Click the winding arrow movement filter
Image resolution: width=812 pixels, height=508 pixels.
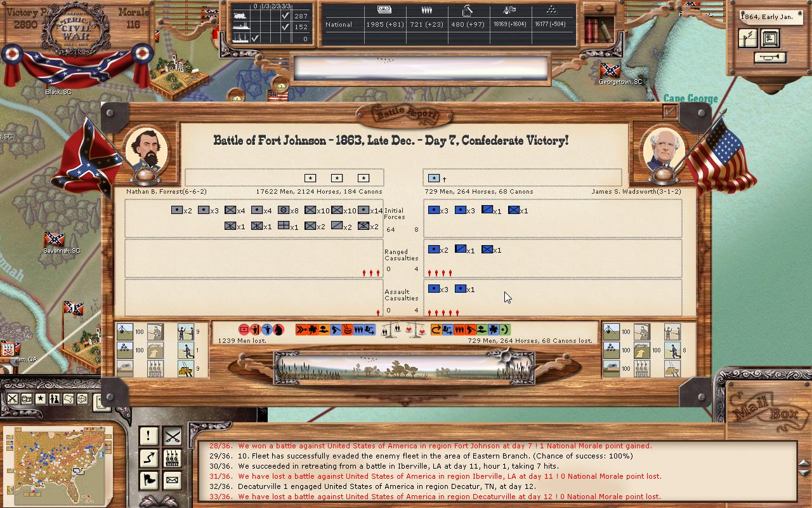click(148, 458)
